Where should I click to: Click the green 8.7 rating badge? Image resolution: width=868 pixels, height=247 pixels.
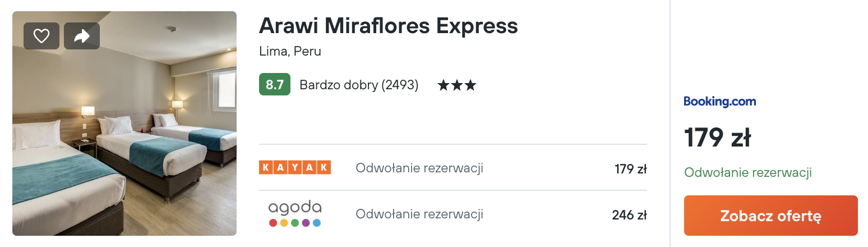pos(275,85)
